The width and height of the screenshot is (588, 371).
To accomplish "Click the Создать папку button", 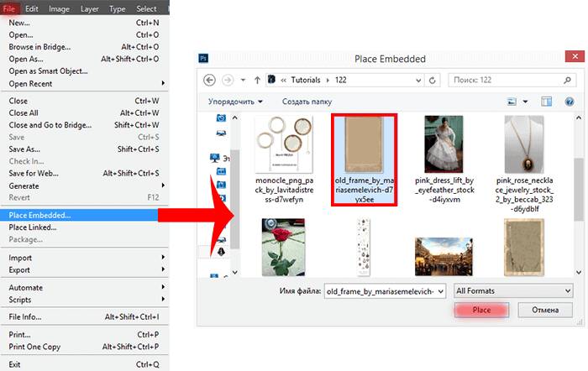I will click(x=307, y=102).
